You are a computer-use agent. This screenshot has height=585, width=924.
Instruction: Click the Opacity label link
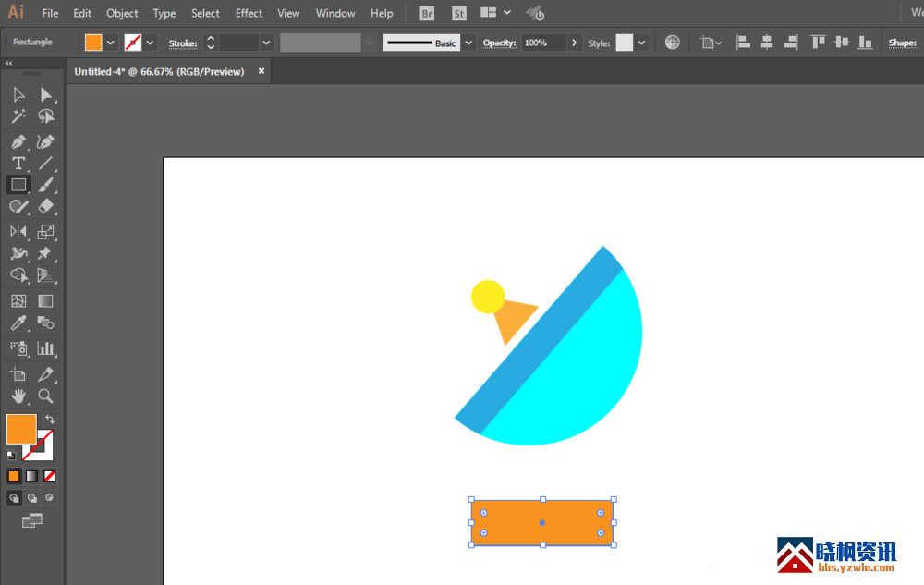point(499,43)
